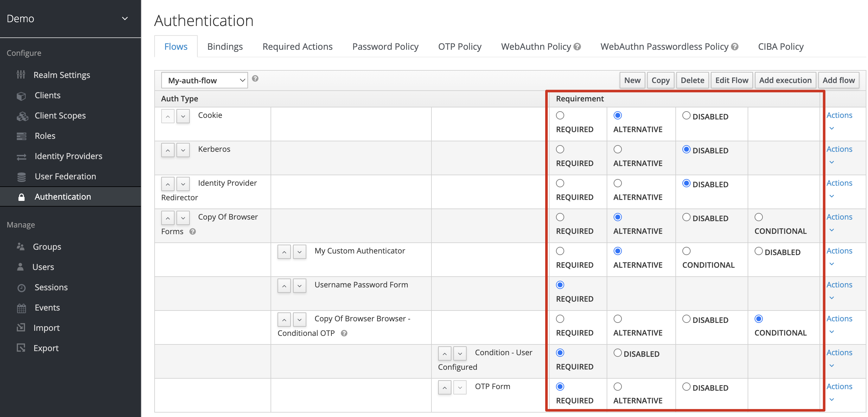Click the User Federation database icon
The width and height of the screenshot is (868, 417).
pos(21,176)
